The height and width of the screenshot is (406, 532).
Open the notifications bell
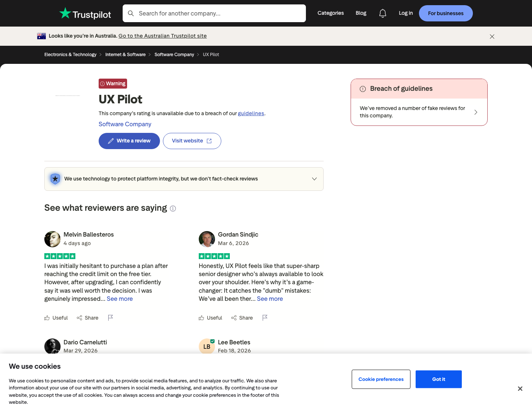tap(383, 13)
